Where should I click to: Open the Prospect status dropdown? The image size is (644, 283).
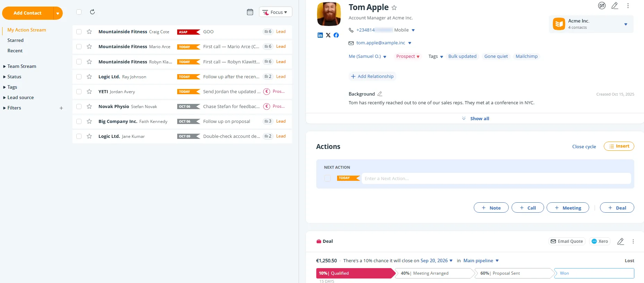click(408, 56)
